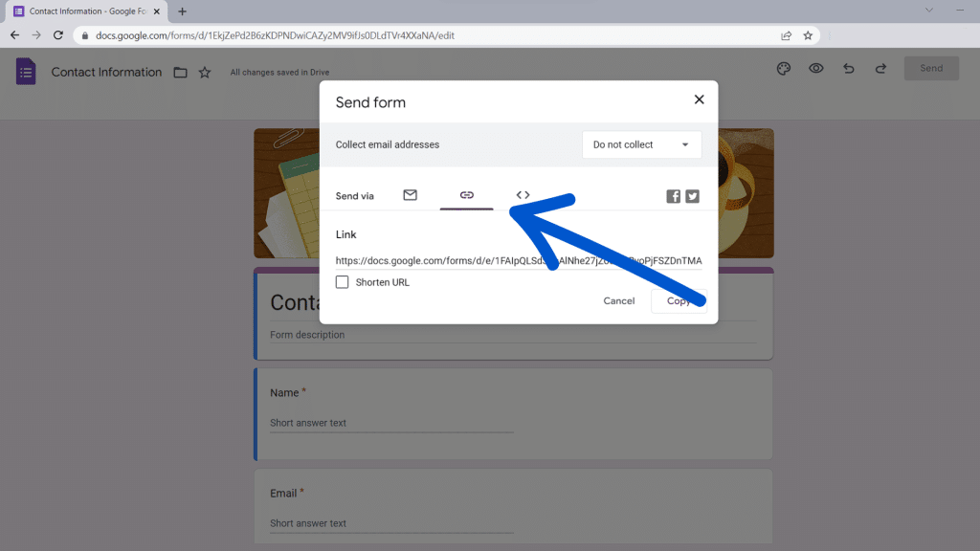Share the form via the Facebook icon
Screen dimensions: 980x551
pos(673,195)
